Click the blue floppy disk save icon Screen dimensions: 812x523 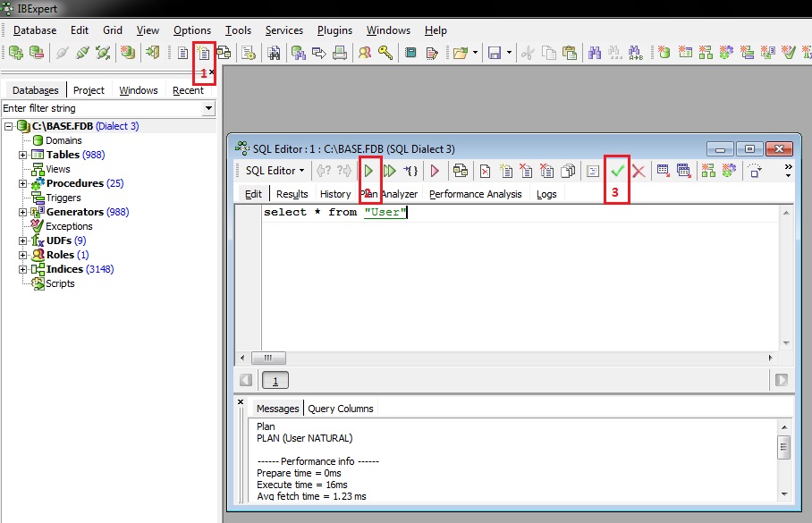click(x=494, y=53)
